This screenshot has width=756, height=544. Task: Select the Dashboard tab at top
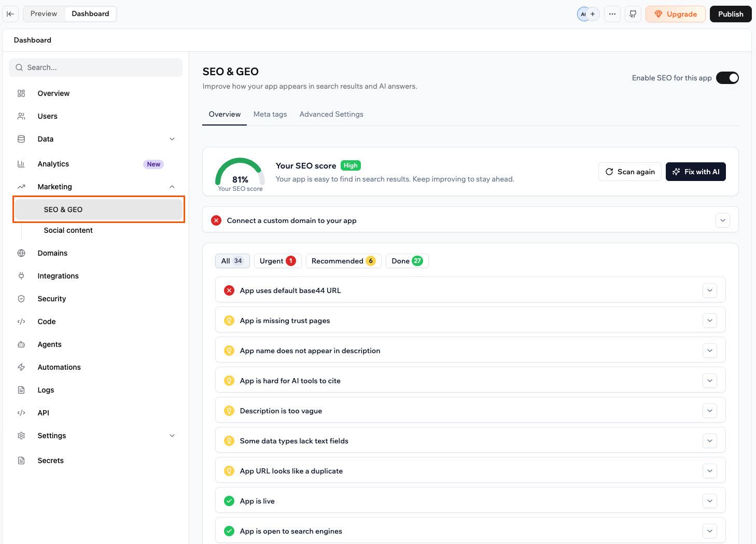[x=91, y=14]
